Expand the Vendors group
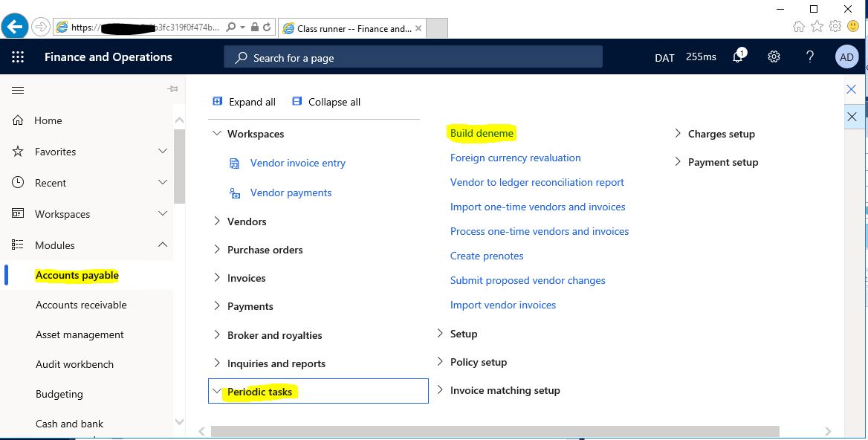 click(217, 221)
